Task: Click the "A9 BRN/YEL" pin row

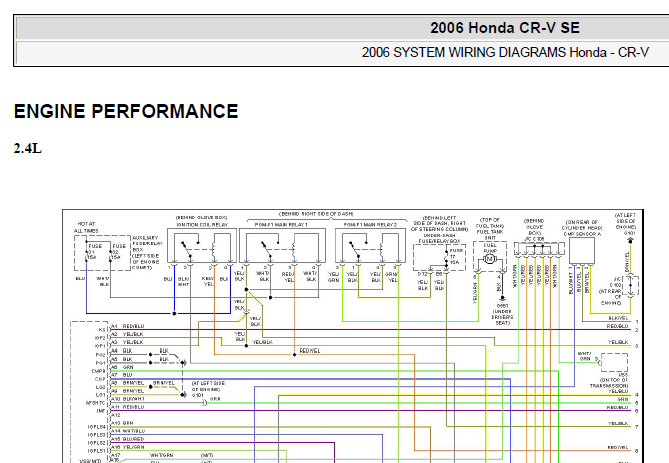Action: coord(128,391)
